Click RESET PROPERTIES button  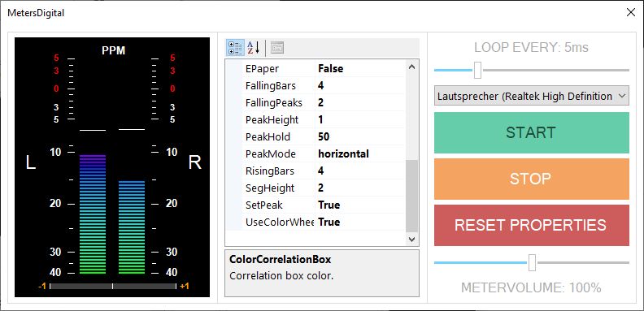[532, 225]
